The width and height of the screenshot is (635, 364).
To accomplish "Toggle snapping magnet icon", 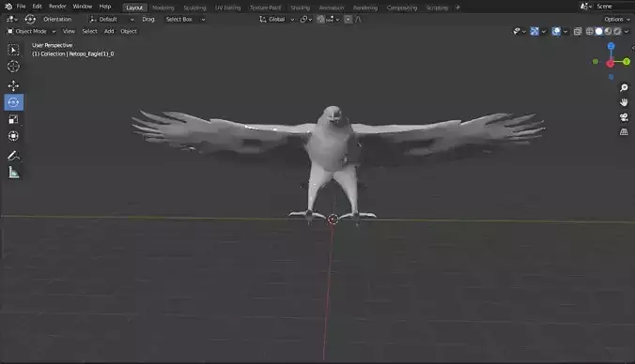I will click(320, 19).
